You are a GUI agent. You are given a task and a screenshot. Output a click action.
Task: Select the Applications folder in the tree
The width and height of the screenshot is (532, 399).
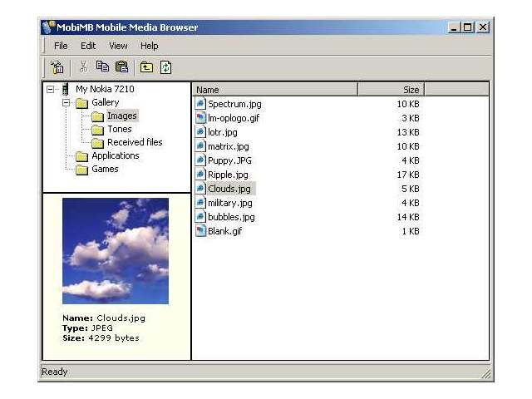point(115,156)
